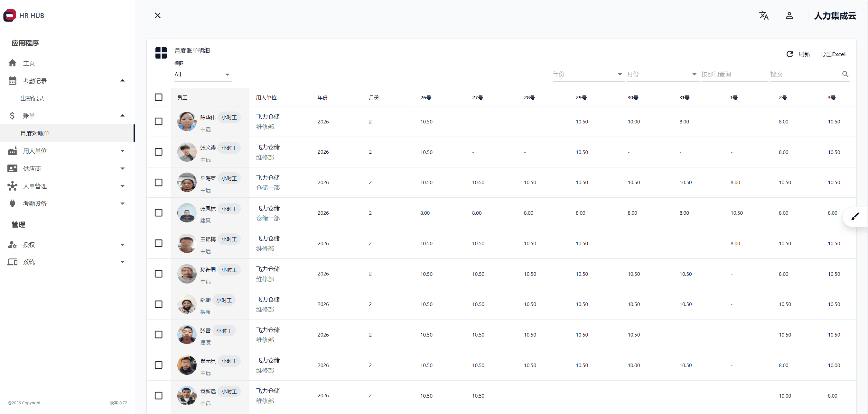This screenshot has height=414, width=868.
Task: Click 张凤林's avatar thumbnail
Action: tap(187, 213)
